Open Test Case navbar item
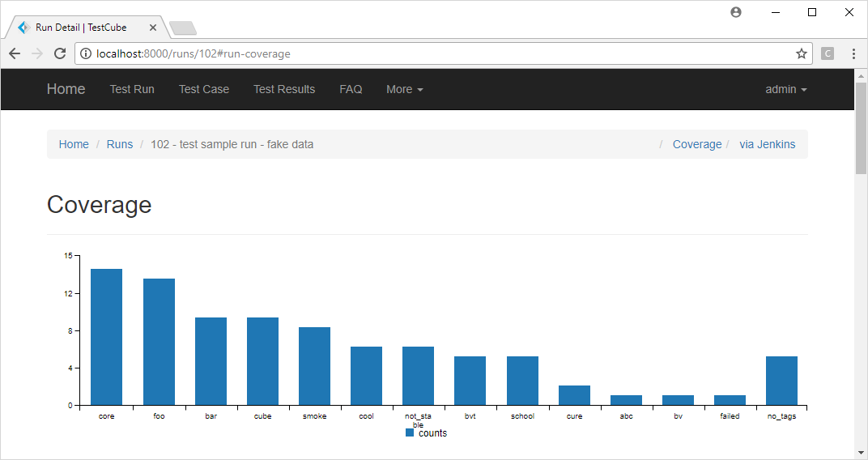Screen dimensions: 868x460 point(204,89)
